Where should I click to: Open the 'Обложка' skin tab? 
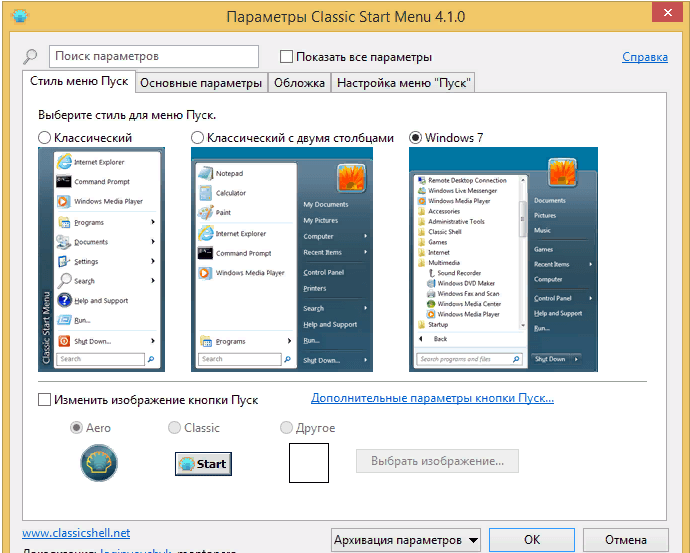(x=299, y=83)
